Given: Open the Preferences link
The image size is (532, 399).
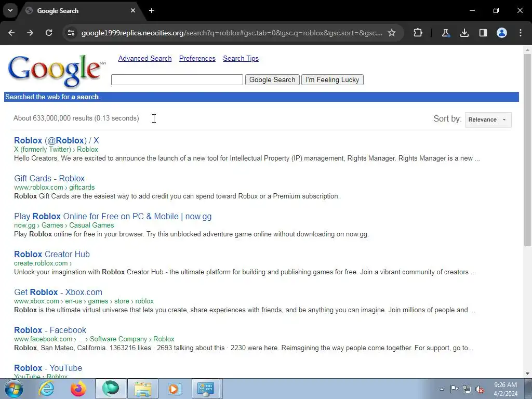Looking at the screenshot, I should (197, 58).
